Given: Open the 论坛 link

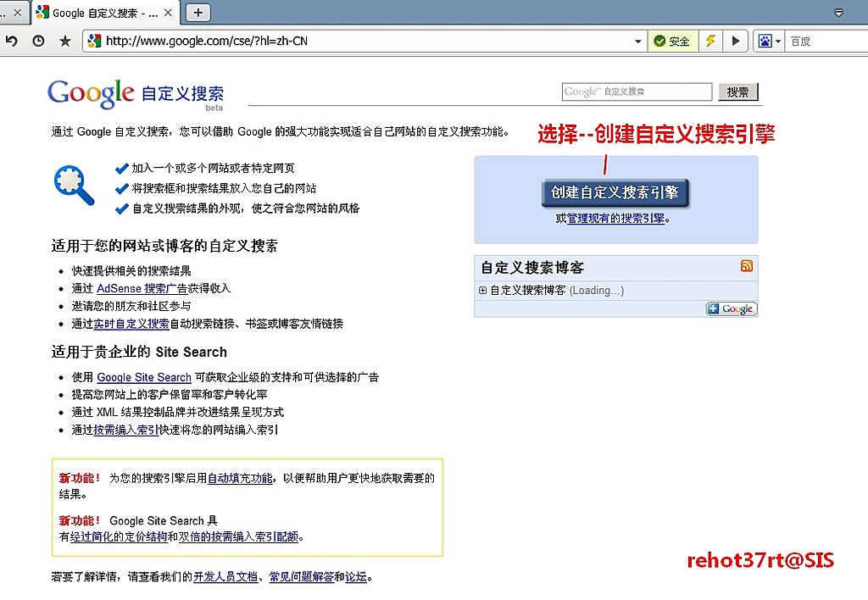Looking at the screenshot, I should tap(356, 577).
